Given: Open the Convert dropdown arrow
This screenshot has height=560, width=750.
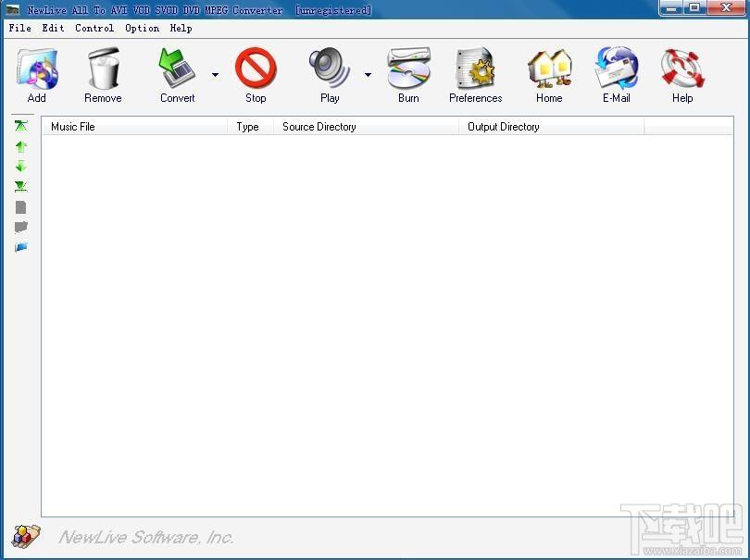Looking at the screenshot, I should 215,75.
